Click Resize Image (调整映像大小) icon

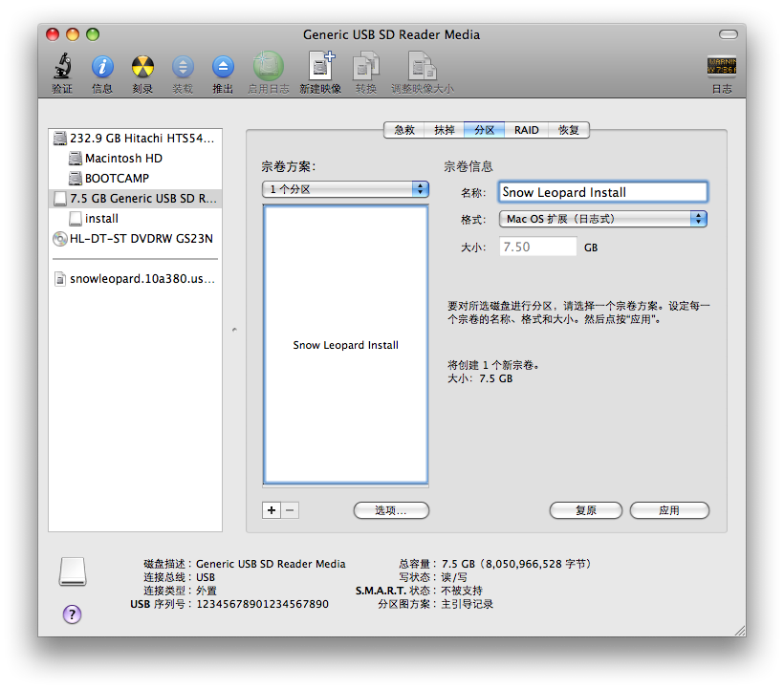coord(423,66)
